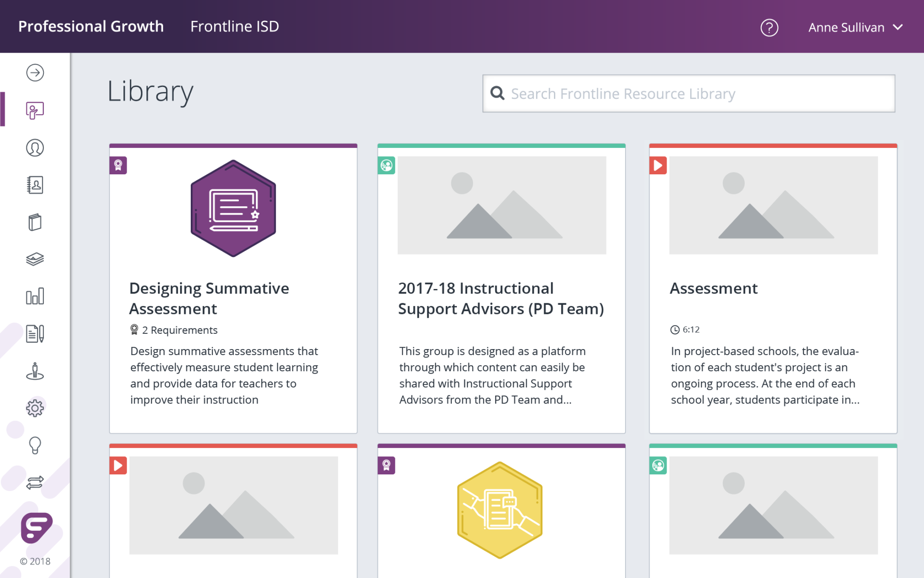Image resolution: width=924 pixels, height=578 pixels.
Task: Expand the Anne Sullivan user dropdown
Action: 855,28
